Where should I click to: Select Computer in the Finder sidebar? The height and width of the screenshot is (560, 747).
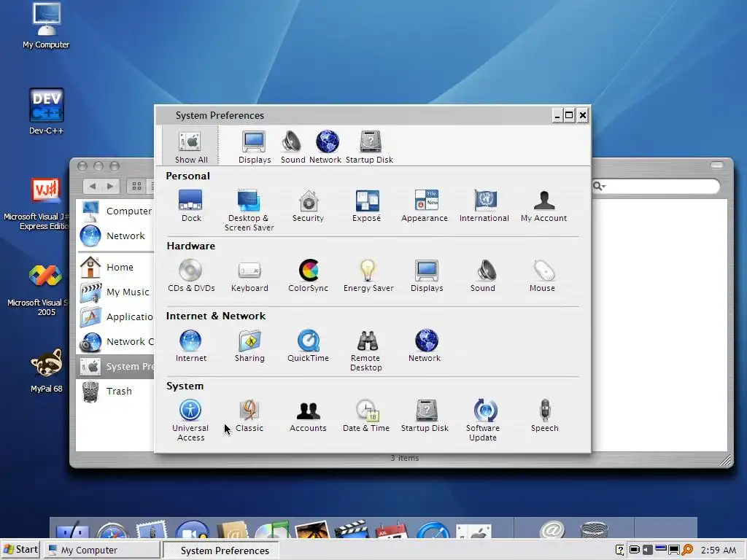tap(115, 211)
